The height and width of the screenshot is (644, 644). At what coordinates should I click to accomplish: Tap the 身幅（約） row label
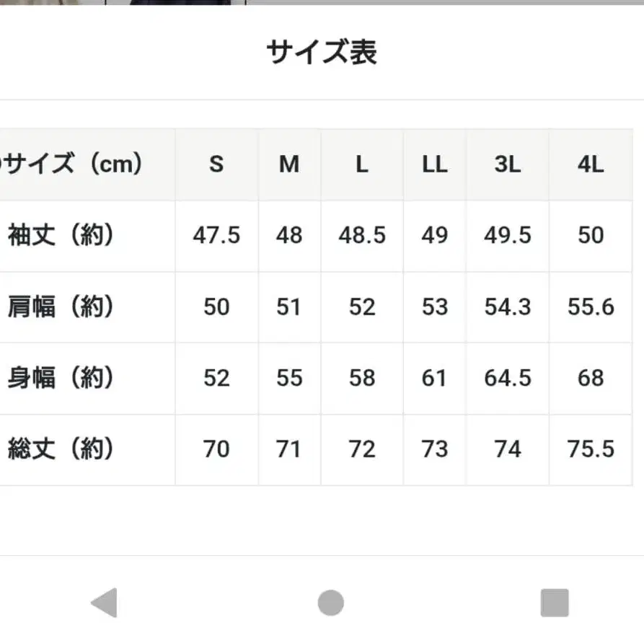point(61,378)
